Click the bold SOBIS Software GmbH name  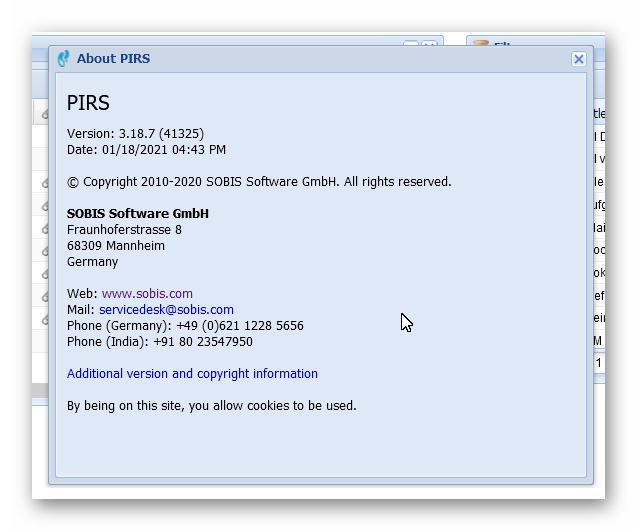tap(138, 214)
